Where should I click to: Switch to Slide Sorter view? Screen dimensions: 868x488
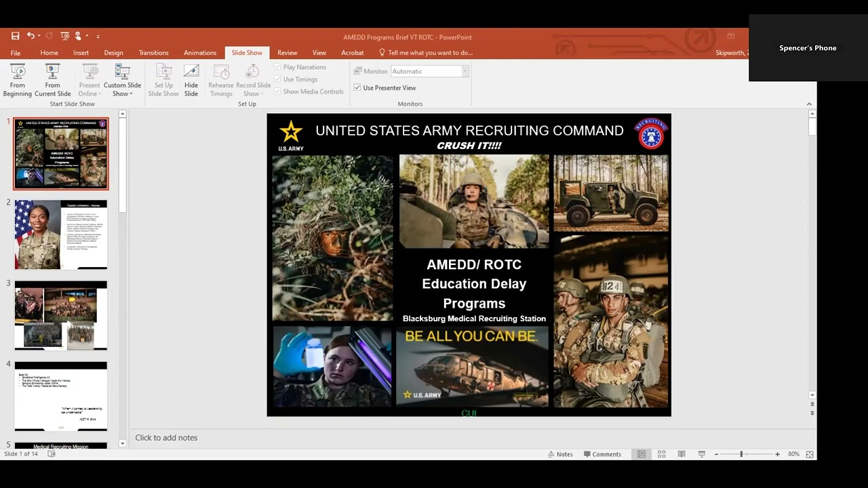click(661, 454)
